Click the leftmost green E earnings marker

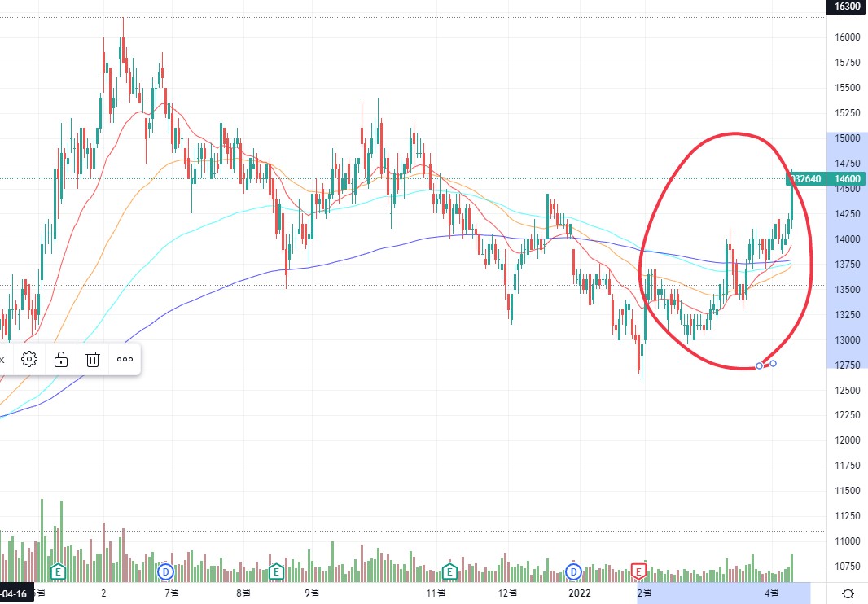point(58,571)
